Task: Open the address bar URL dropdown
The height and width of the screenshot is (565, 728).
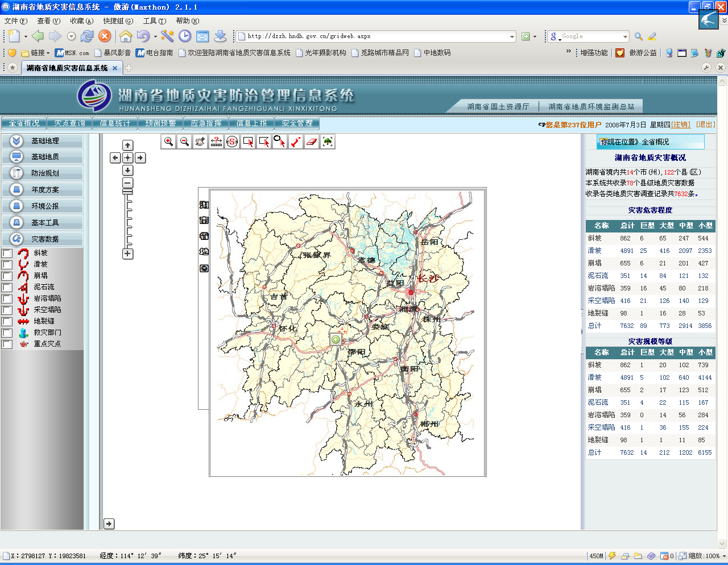Action: coord(512,36)
